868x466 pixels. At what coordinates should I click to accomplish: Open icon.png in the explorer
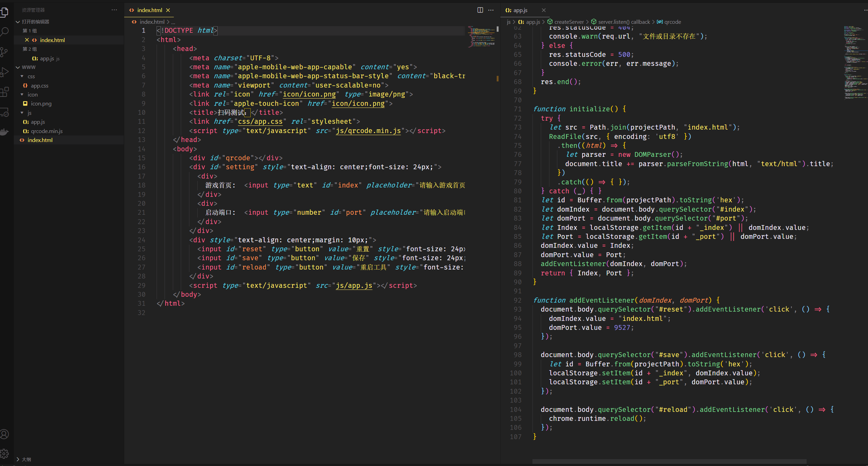(41, 103)
